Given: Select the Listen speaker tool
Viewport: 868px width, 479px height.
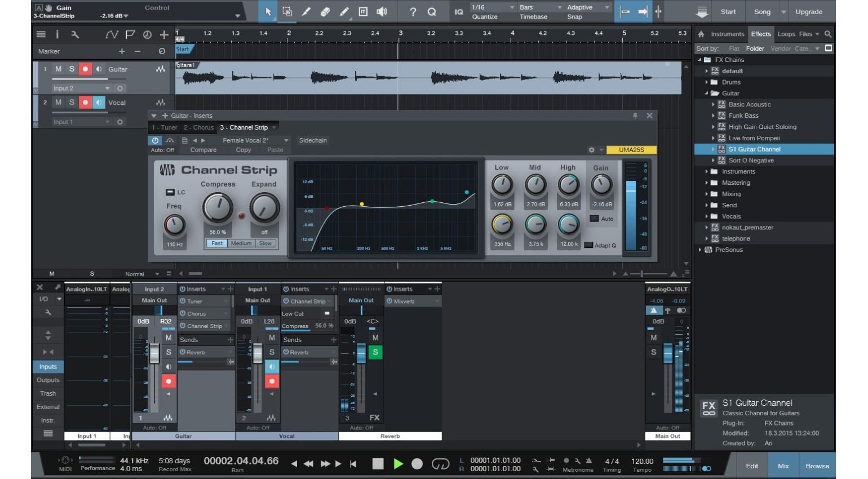Looking at the screenshot, I should point(382,12).
